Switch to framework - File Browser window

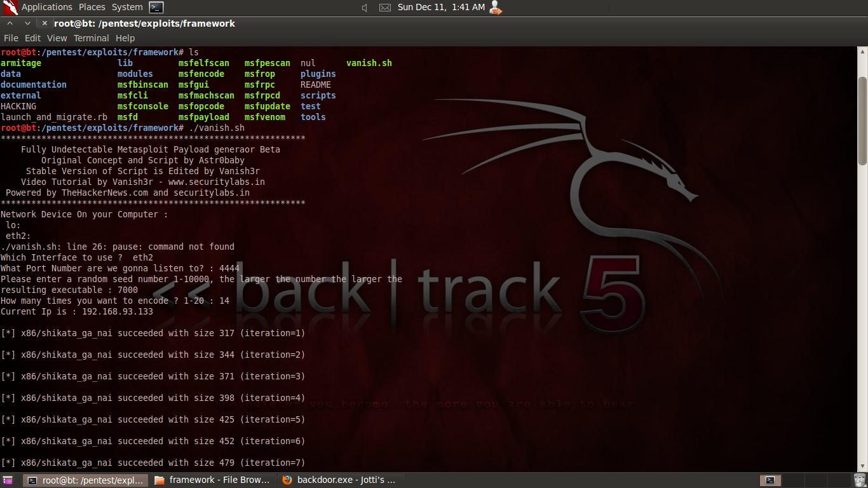pyautogui.click(x=214, y=480)
